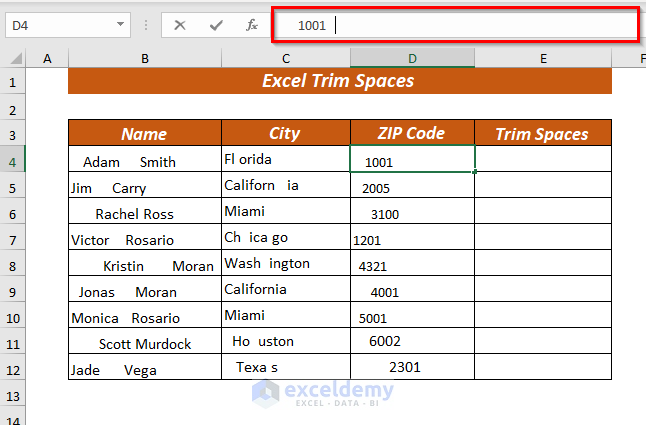Click inside the Name Box showing D4

(x=60, y=26)
